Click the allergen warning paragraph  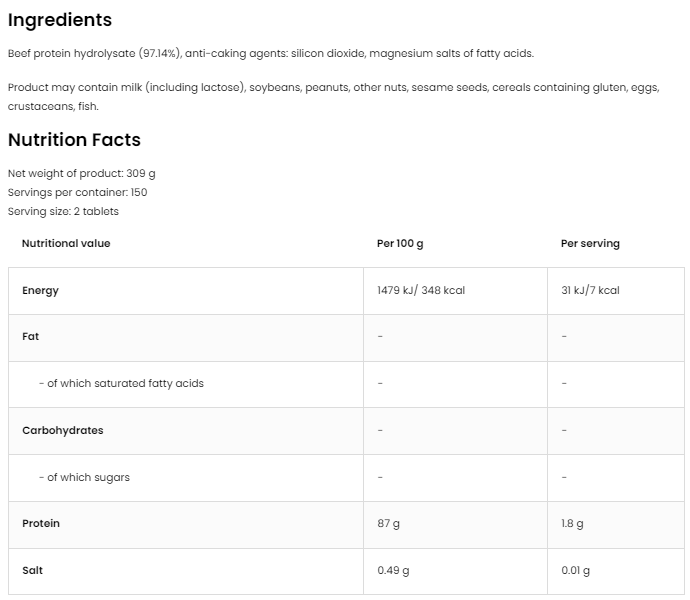[333, 97]
